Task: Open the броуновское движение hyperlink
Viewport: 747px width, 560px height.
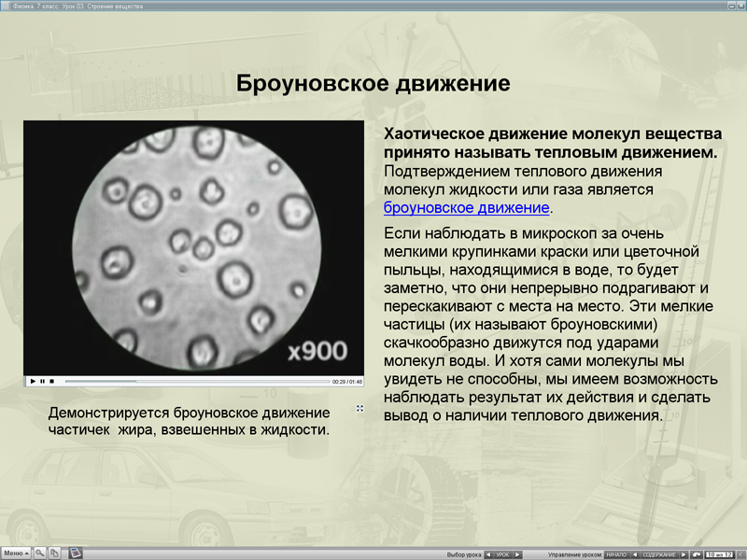Action: tap(466, 207)
